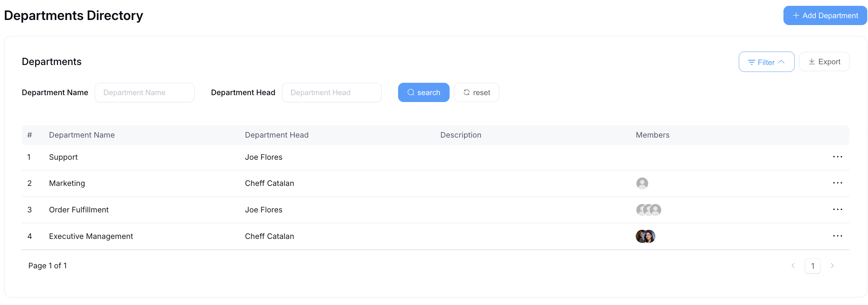
Task: Focus the Department Name input field
Action: 144,93
